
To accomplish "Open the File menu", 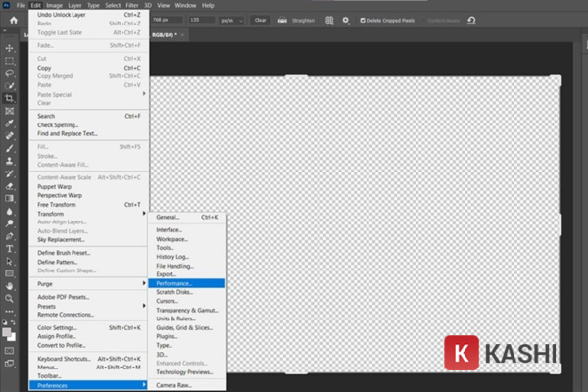I will [21, 5].
